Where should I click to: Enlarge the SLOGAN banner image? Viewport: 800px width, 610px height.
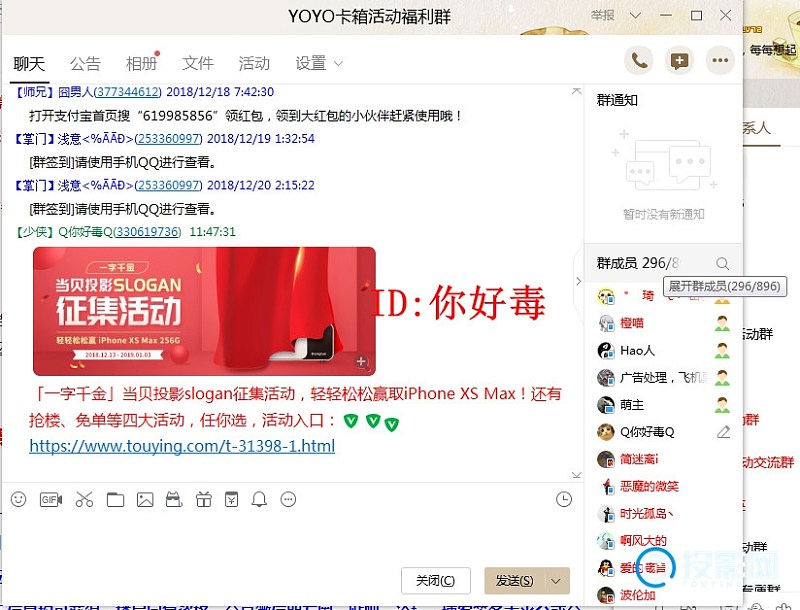[x=361, y=362]
